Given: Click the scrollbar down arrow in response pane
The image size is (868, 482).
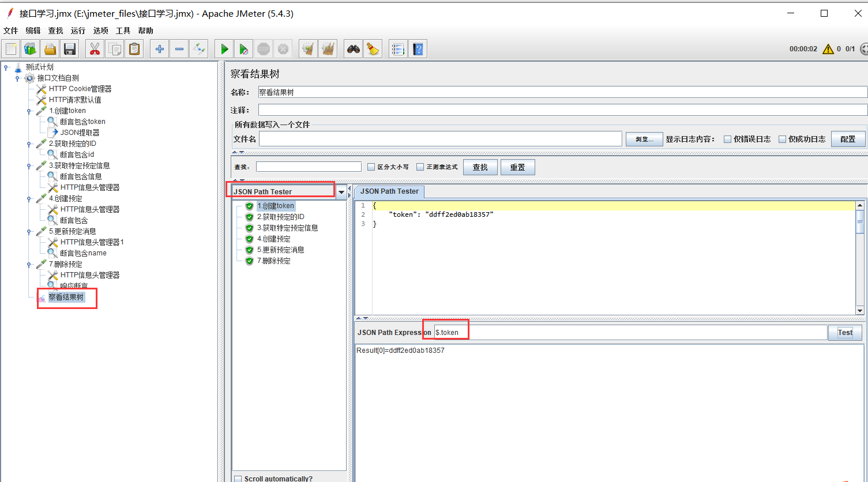Looking at the screenshot, I should point(860,310).
